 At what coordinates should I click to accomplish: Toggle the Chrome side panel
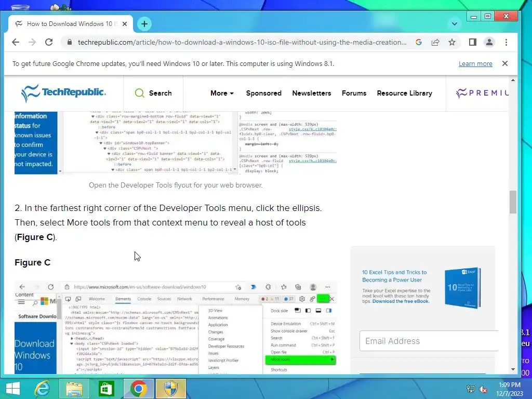(473, 42)
